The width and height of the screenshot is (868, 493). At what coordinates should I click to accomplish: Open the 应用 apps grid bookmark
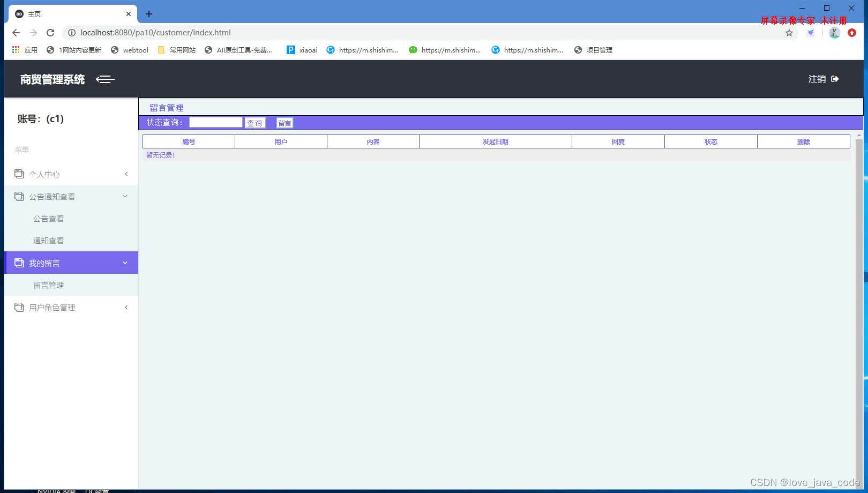pos(25,50)
